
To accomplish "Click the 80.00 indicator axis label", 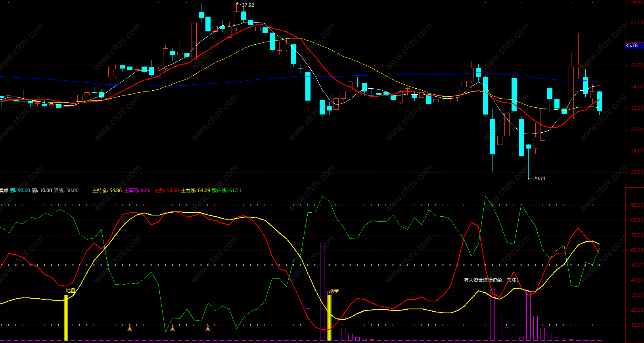I will 637,220.
